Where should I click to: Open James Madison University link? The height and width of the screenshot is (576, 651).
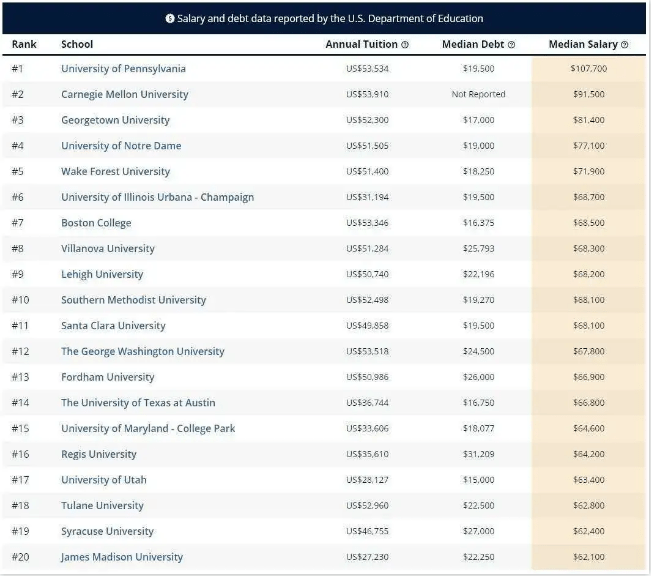pyautogui.click(x=122, y=557)
